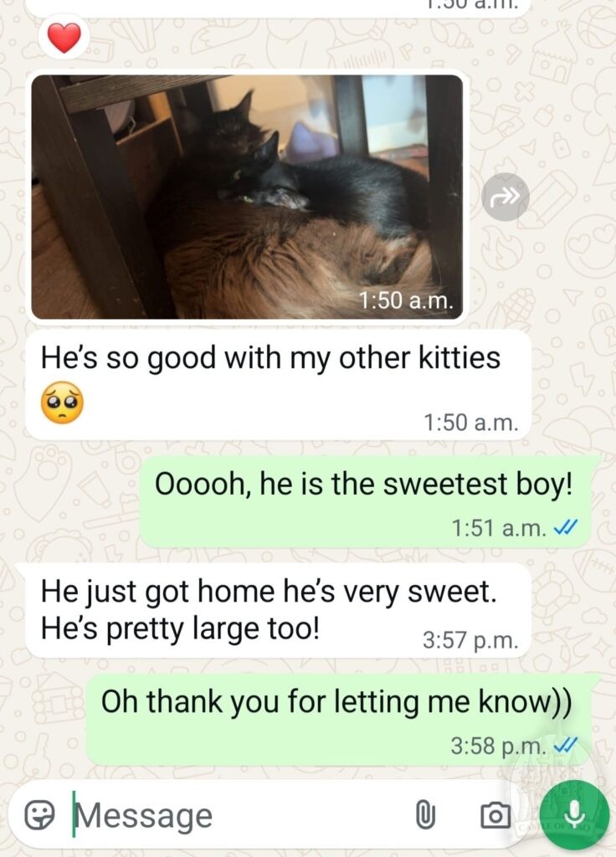Tap blue read ticks next to 3:58 p.m.
The height and width of the screenshot is (857, 616).
[566, 745]
